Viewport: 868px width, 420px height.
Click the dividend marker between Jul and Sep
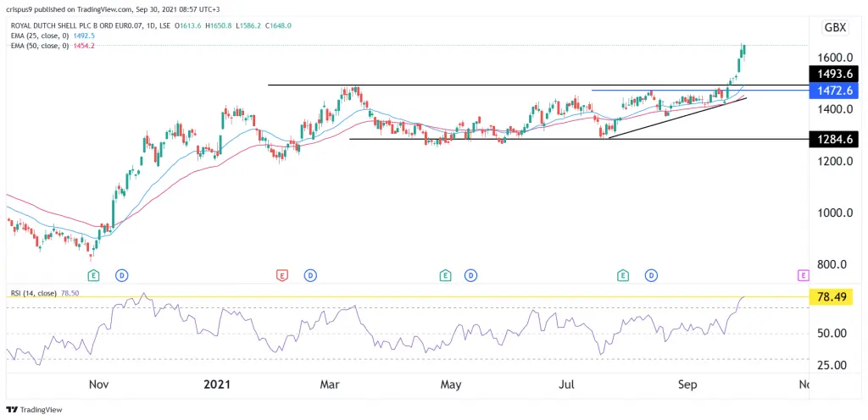[652, 274]
